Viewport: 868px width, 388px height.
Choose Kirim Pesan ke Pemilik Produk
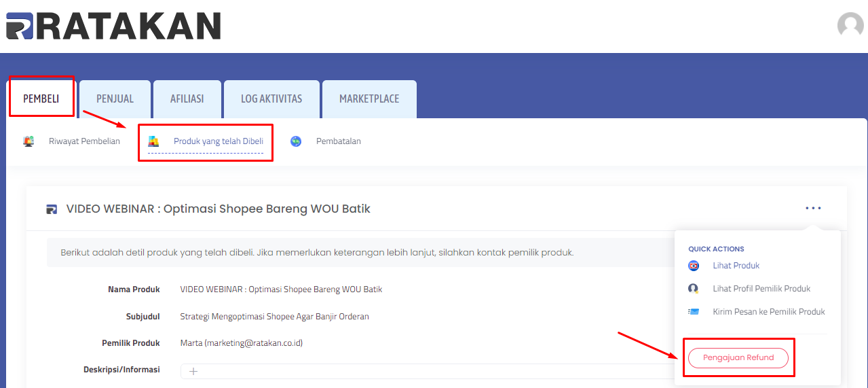pyautogui.click(x=769, y=312)
